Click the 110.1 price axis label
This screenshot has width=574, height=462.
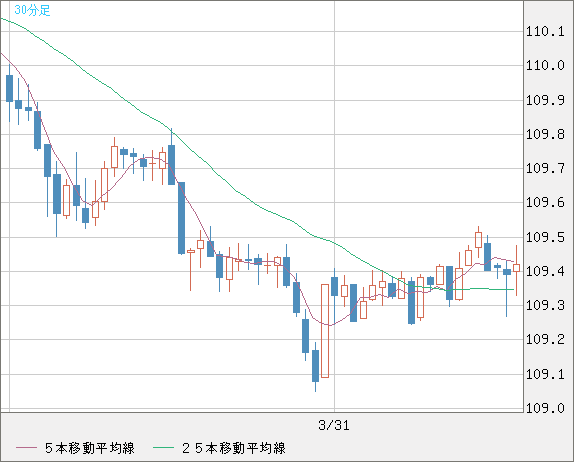(545, 31)
